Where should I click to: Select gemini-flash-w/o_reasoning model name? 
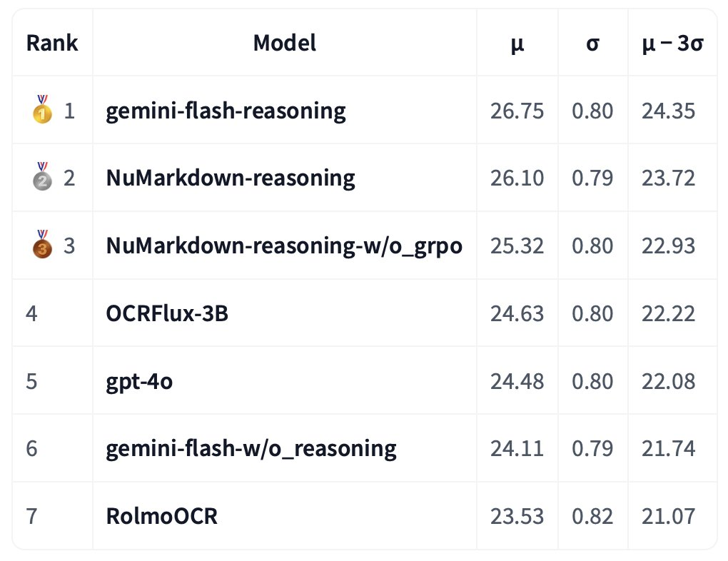point(251,448)
